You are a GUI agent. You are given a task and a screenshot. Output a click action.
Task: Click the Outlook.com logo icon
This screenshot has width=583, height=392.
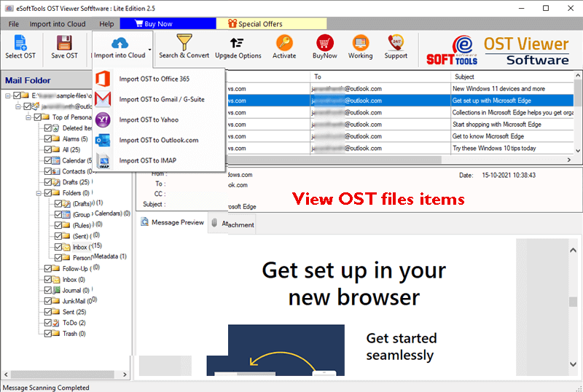[x=103, y=140]
